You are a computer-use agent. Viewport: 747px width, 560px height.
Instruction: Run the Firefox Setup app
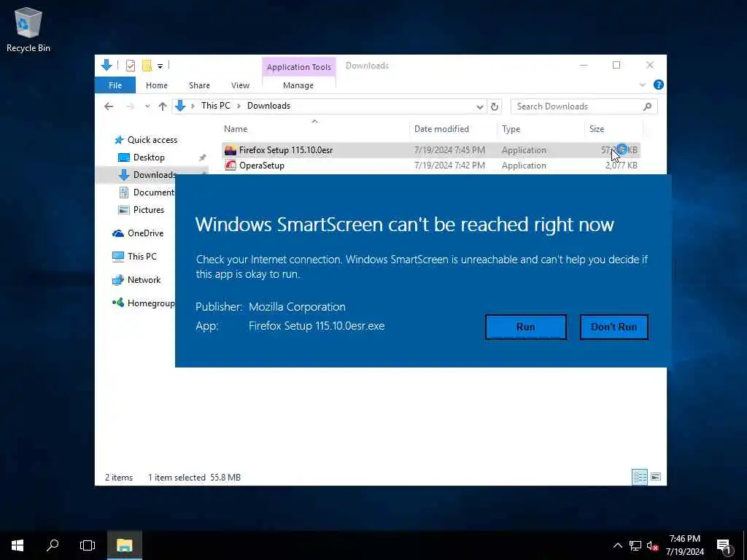pyautogui.click(x=525, y=327)
